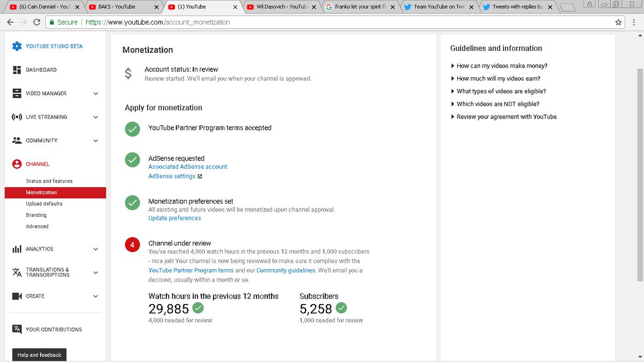Open the AdSense settings link

pos(172,176)
